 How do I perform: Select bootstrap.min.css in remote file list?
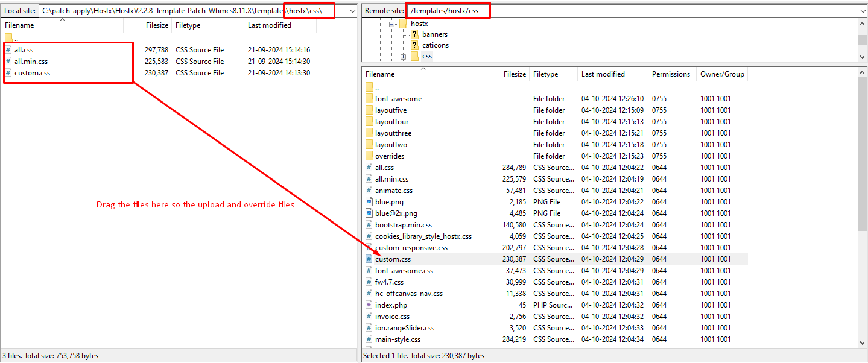pos(403,225)
